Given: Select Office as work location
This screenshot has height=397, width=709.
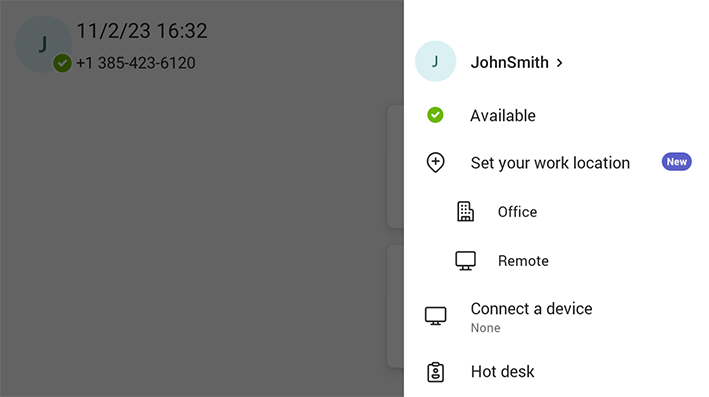Looking at the screenshot, I should 556,212.
